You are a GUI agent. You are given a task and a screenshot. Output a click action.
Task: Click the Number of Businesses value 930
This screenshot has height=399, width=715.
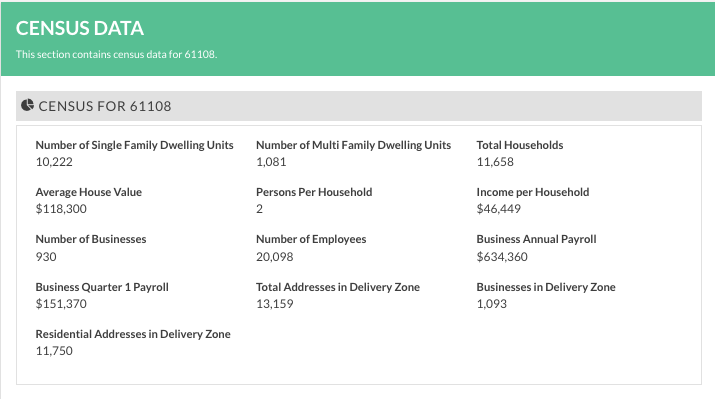46,257
